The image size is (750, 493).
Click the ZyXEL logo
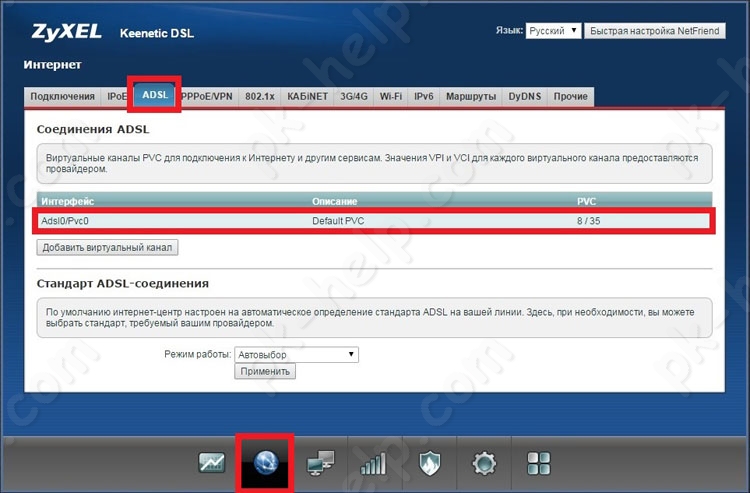click(66, 32)
